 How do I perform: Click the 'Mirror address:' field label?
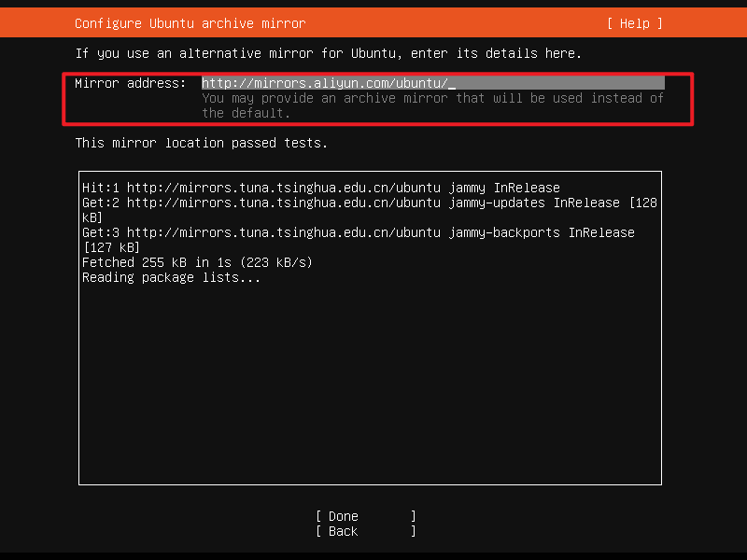point(131,83)
